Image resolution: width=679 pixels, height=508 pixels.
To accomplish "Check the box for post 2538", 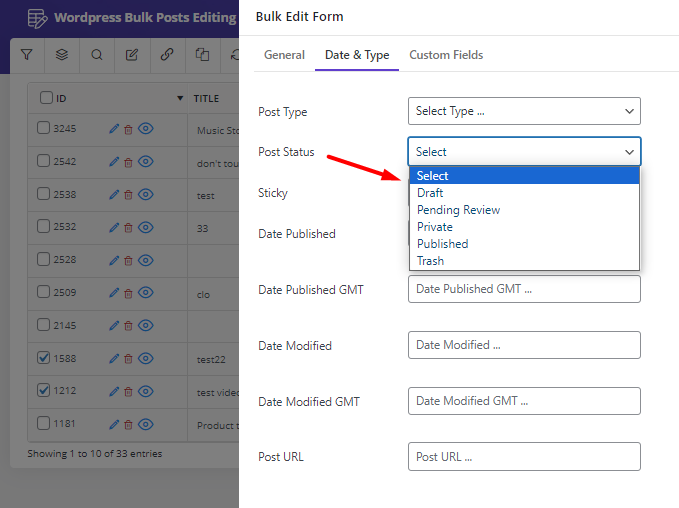I will (43, 194).
